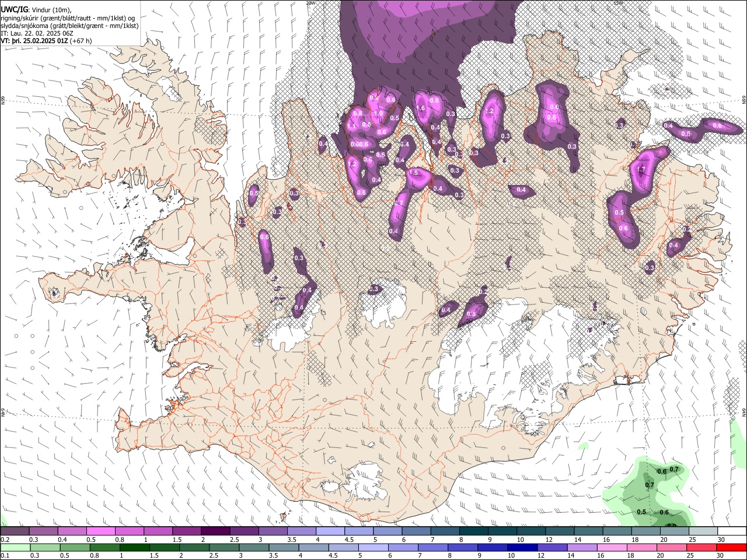Click the '1.1' snowfall value on the map
Screen dimensions: 747x560
click(351, 126)
